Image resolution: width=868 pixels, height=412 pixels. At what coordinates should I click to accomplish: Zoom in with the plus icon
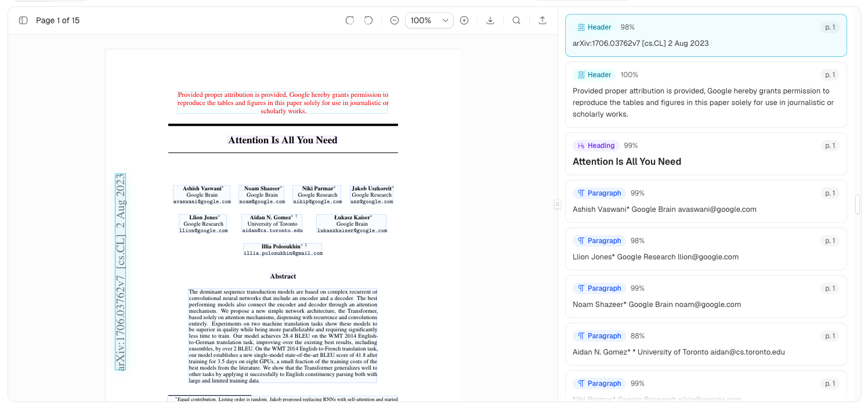pyautogui.click(x=464, y=20)
